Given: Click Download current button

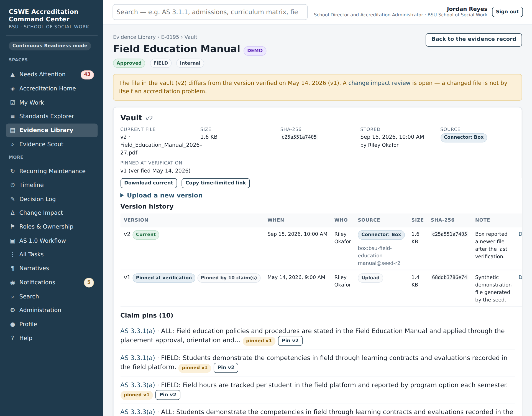Looking at the screenshot, I should coord(149,183).
